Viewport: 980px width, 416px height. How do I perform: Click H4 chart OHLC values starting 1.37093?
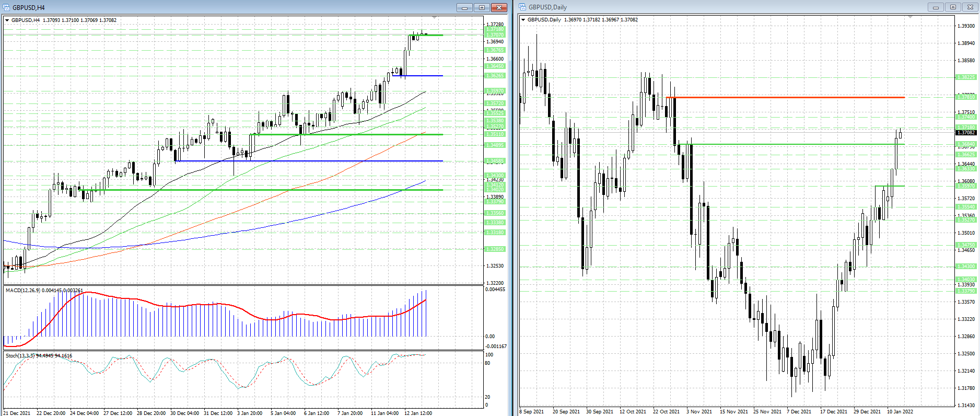79,20
